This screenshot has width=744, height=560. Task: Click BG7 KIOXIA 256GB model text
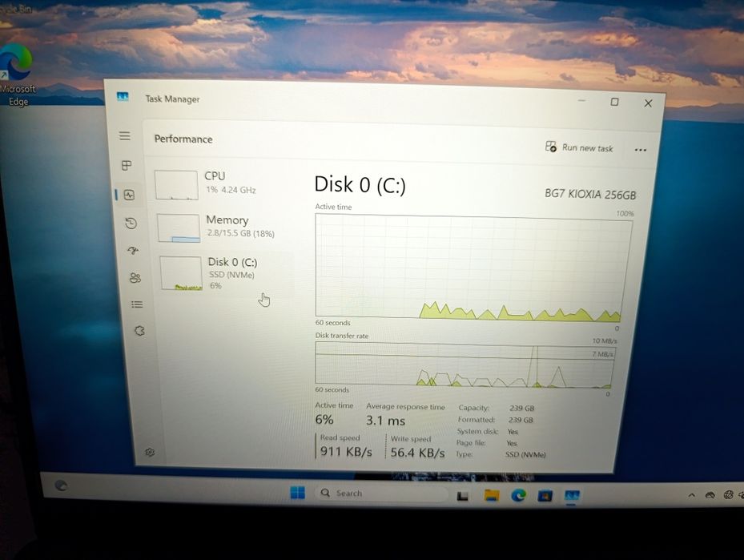click(x=589, y=194)
